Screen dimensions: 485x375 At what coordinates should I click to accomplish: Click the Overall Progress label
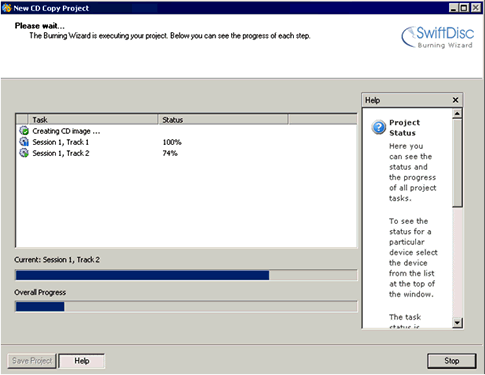[x=40, y=292]
